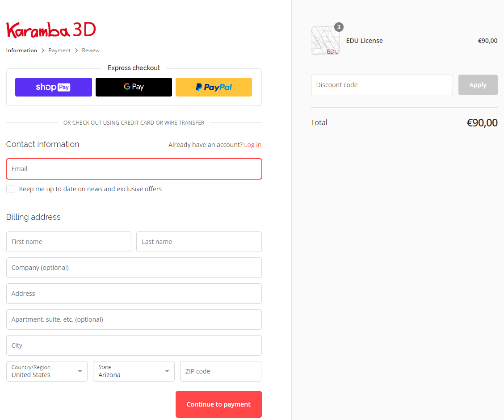Focus the First name field
Image resolution: width=504 pixels, height=420 pixels.
(x=69, y=242)
